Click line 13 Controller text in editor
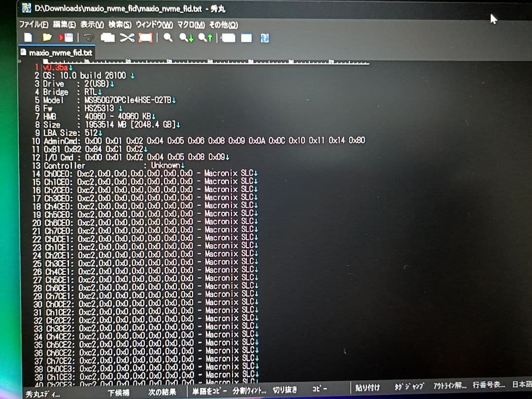 tap(64, 166)
